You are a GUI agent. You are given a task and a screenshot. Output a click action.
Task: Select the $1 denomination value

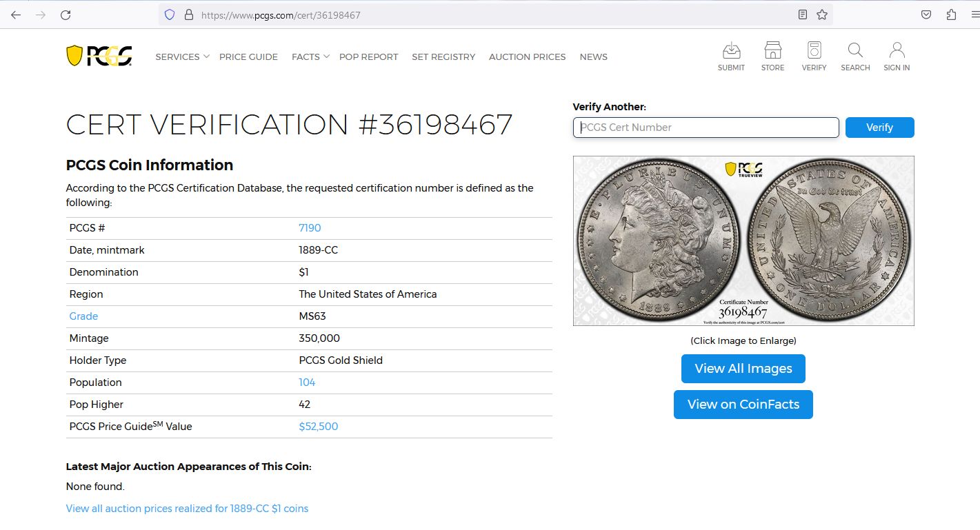[x=303, y=272]
